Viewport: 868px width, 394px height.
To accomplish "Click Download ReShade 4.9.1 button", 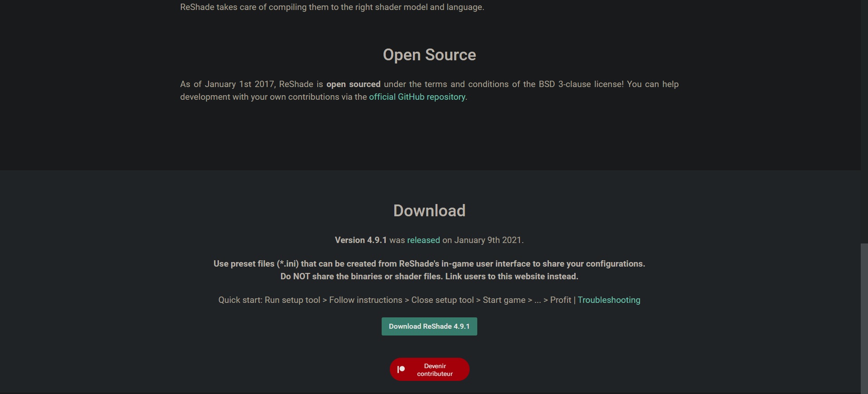I will (x=429, y=326).
